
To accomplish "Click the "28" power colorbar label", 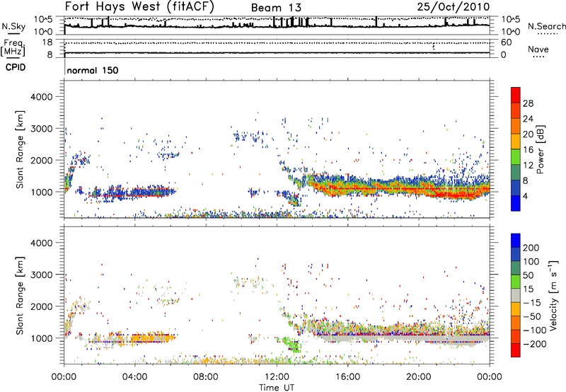I will (x=528, y=103).
